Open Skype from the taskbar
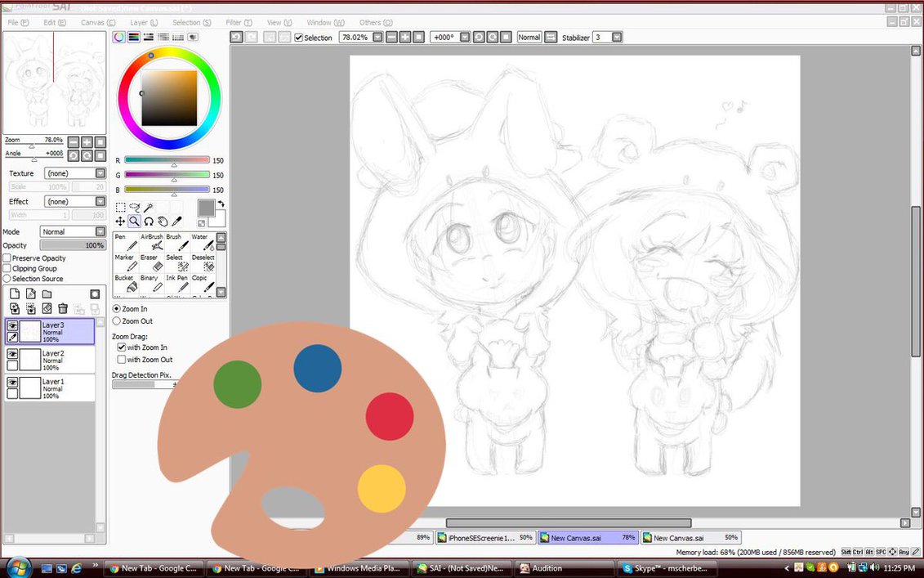This screenshot has width=924, height=578. click(x=668, y=568)
